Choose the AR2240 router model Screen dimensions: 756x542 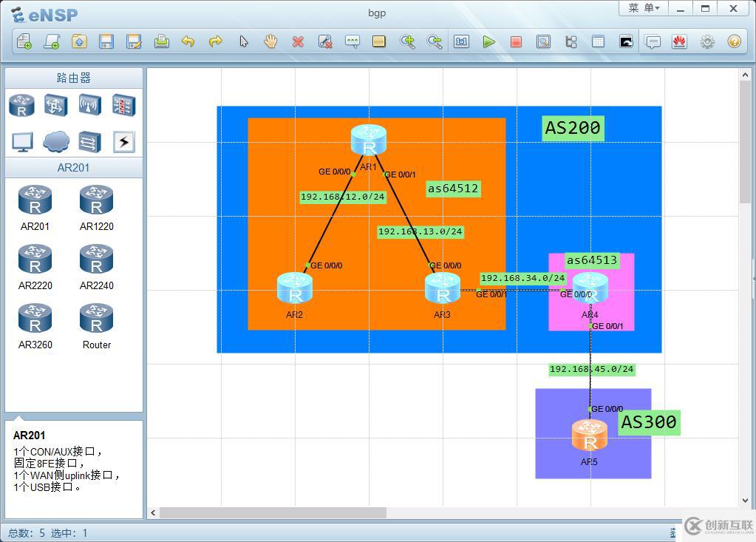click(x=96, y=267)
